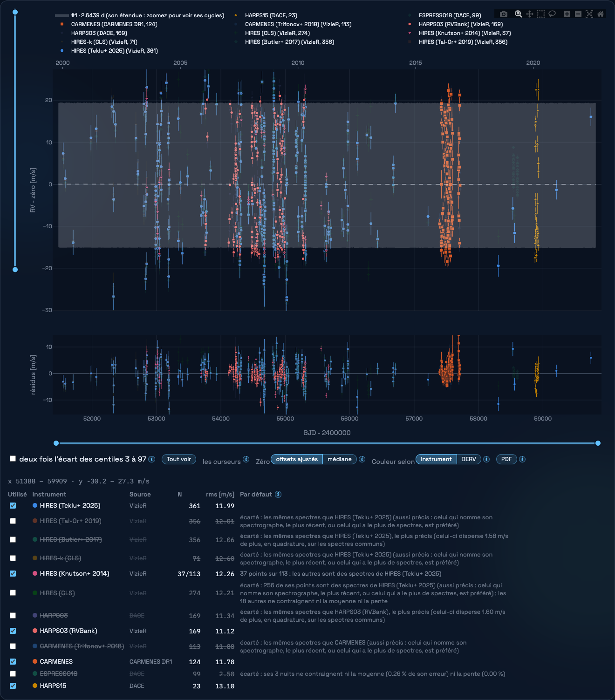The width and height of the screenshot is (615, 700).
Task: Open info icon beside 'centiles 3 à 97'
Action: [x=152, y=459]
